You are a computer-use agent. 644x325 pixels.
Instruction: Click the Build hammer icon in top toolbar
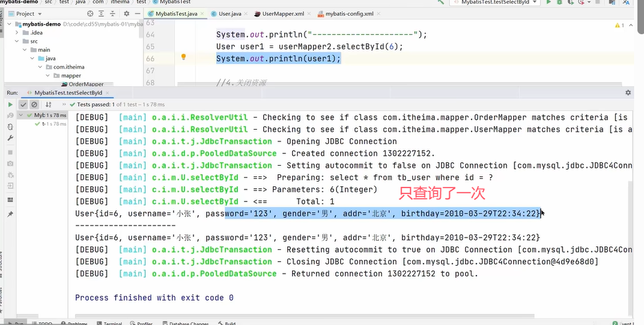coord(441,2)
